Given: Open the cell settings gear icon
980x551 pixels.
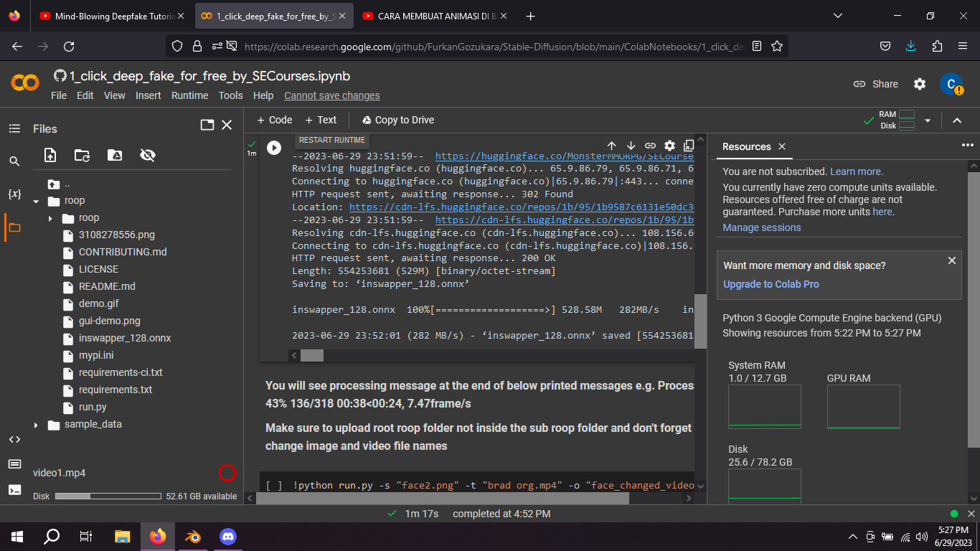Looking at the screenshot, I should pyautogui.click(x=669, y=146).
